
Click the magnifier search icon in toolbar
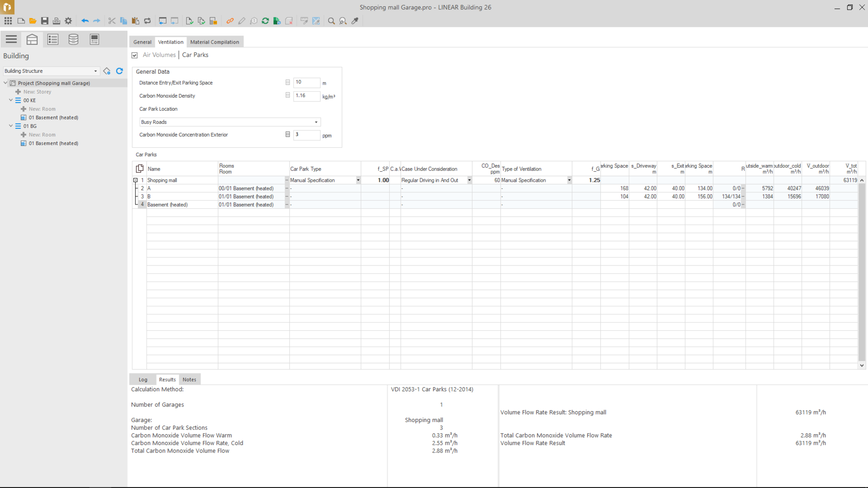pos(331,21)
